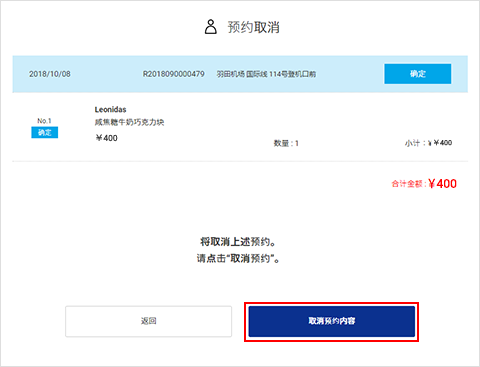480x367 pixels.
Task: Select the red 合计金额 ¥400 total
Action: [424, 184]
